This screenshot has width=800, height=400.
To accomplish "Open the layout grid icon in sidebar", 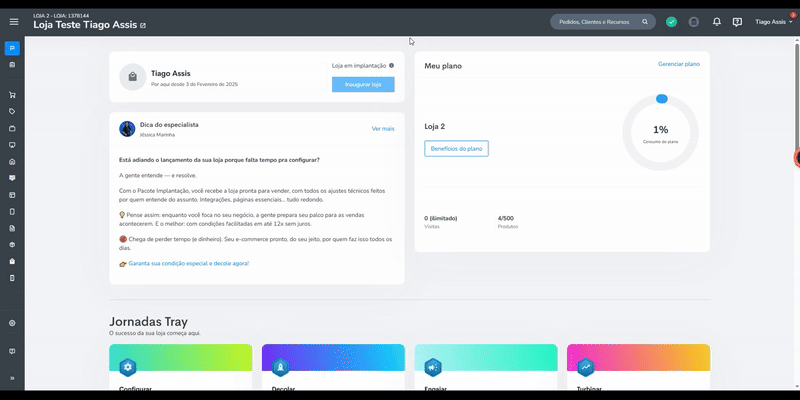I will (x=12, y=195).
